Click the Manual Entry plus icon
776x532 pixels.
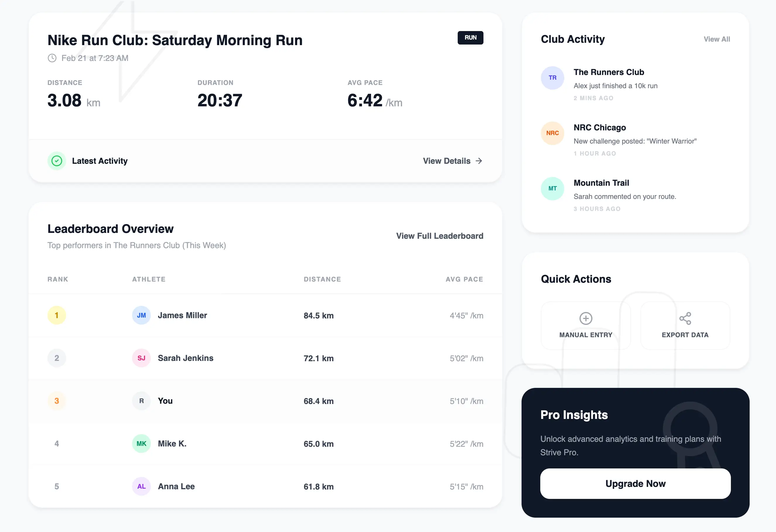[586, 318]
